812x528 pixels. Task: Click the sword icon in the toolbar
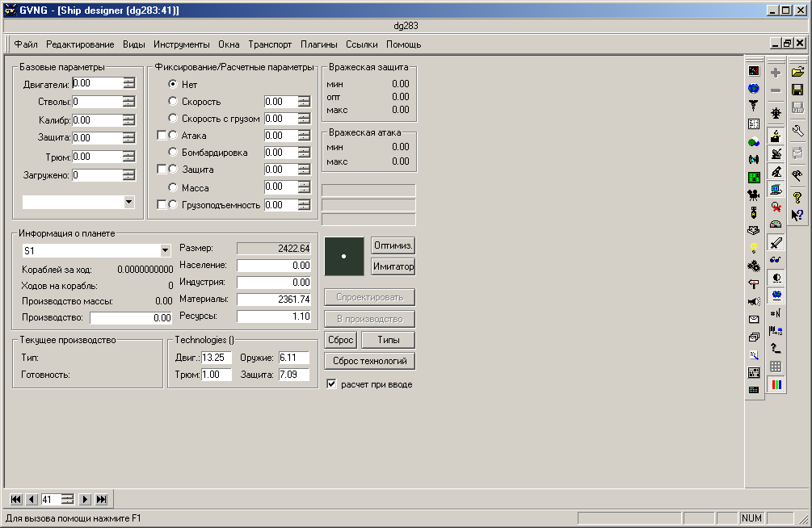[x=776, y=242]
